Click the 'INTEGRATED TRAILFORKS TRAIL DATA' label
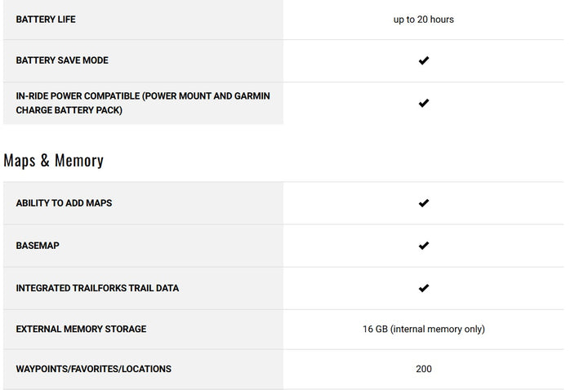 tap(97, 288)
